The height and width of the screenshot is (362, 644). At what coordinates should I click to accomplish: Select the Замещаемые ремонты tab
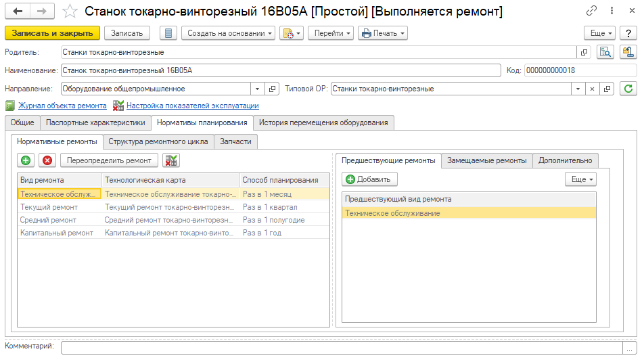tap(486, 160)
